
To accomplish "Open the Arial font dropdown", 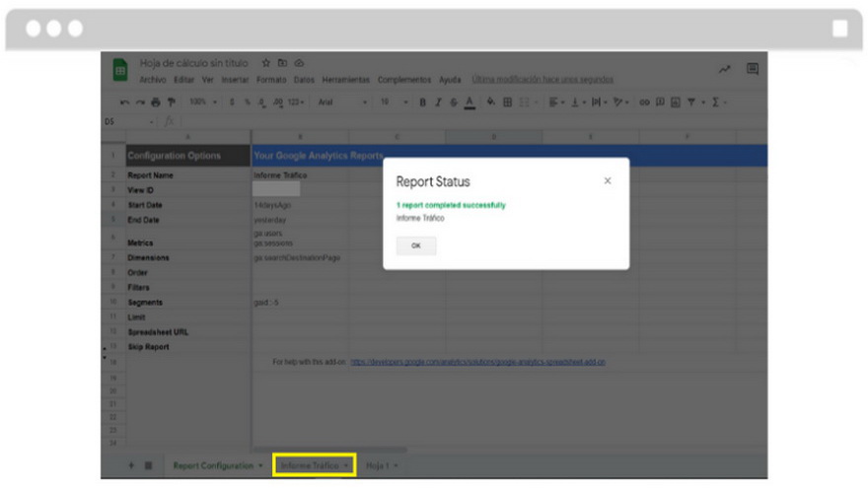I will tap(342, 103).
